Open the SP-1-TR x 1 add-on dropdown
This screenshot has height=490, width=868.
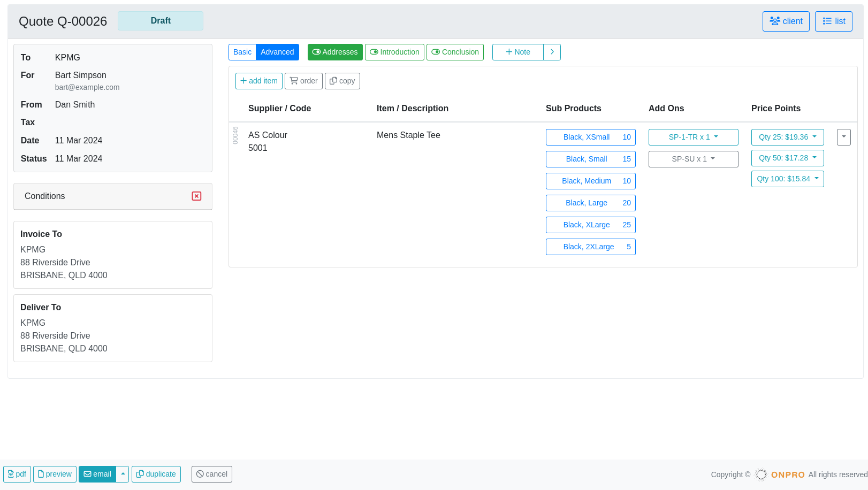point(694,137)
